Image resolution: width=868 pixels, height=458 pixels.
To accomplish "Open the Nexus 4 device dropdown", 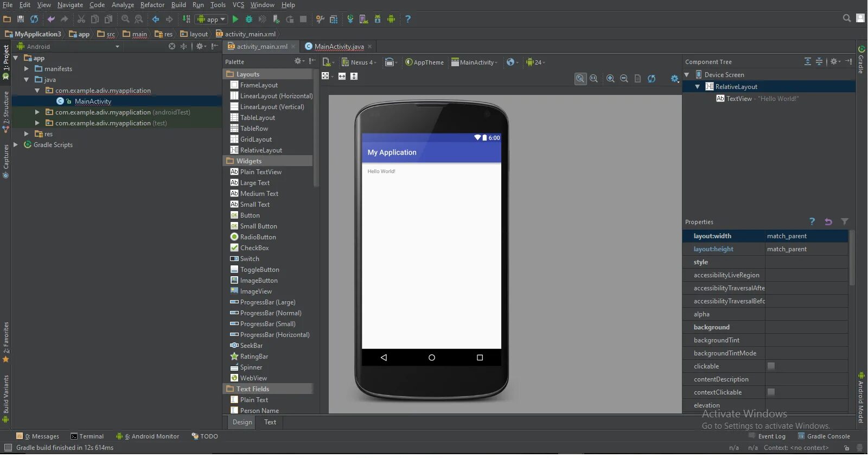I will point(359,62).
